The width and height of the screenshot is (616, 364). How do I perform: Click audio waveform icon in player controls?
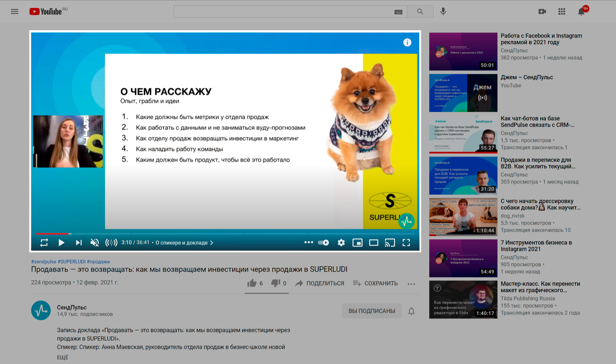pyautogui.click(x=111, y=243)
